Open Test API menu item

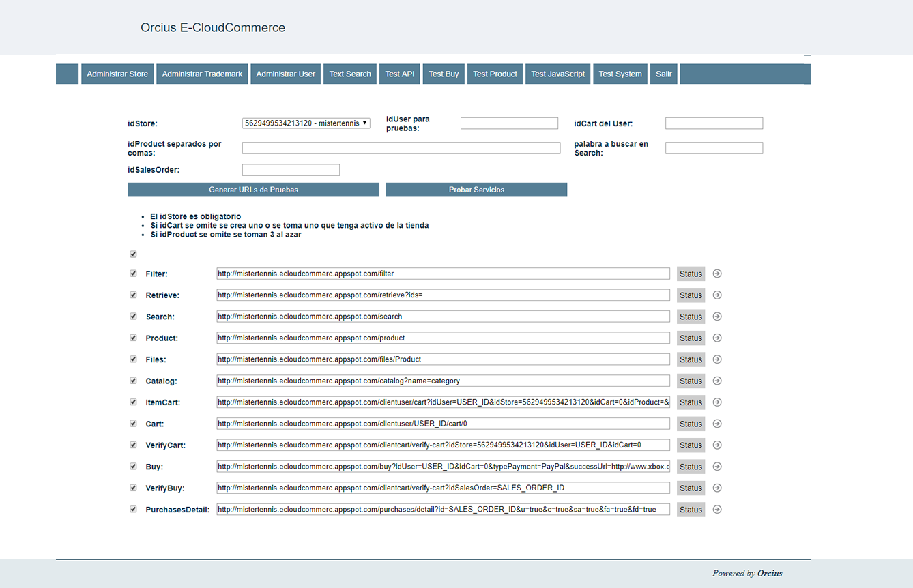coord(400,74)
